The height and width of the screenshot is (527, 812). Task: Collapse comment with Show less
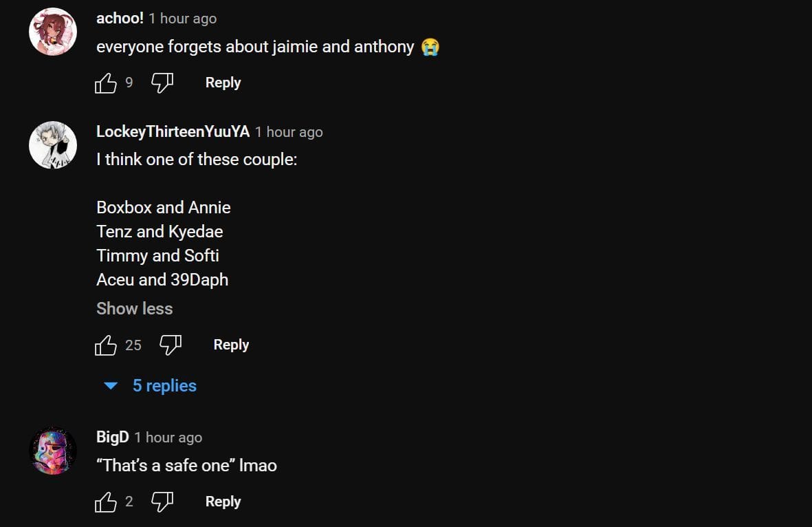pos(134,308)
